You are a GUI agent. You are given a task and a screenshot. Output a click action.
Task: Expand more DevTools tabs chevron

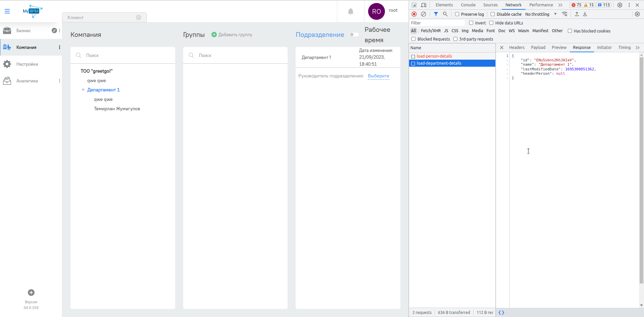(560, 5)
